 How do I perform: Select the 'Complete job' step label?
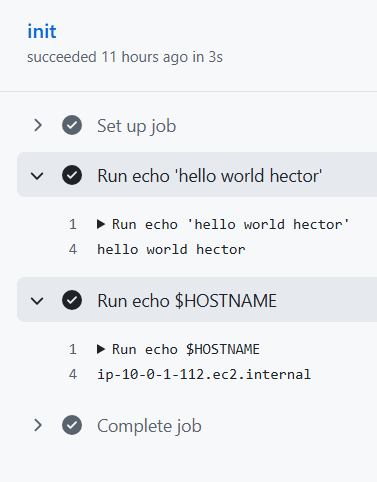coord(149,426)
